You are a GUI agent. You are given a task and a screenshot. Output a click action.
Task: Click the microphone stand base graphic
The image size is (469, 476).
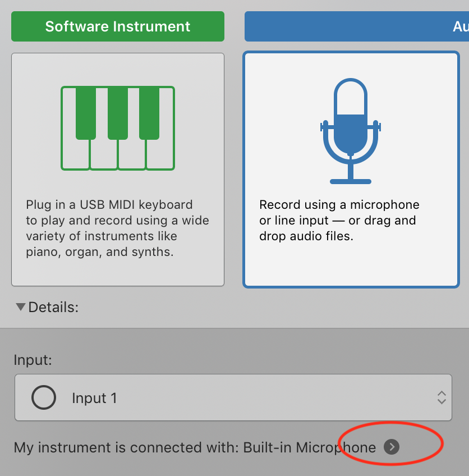(x=350, y=181)
